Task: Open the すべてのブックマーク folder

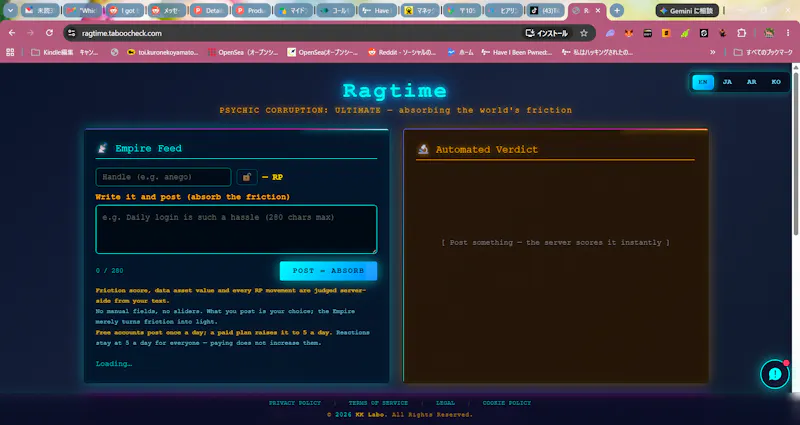Action: [763, 52]
